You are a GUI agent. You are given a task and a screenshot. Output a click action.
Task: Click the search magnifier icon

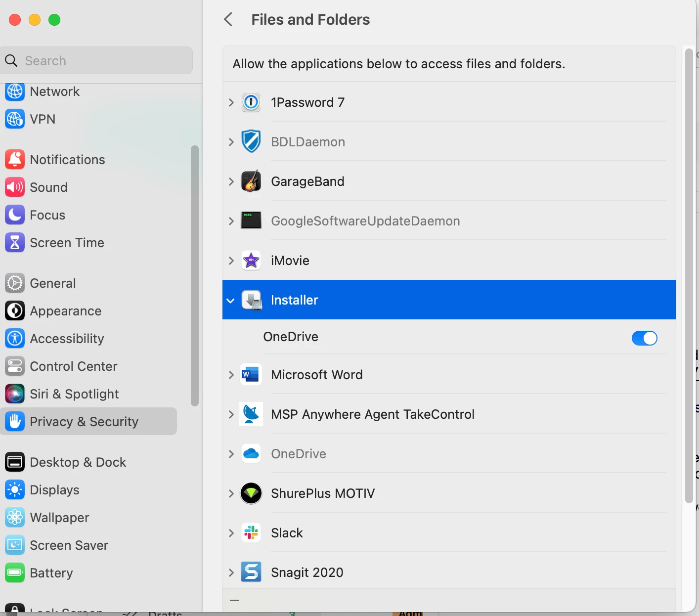pyautogui.click(x=11, y=60)
